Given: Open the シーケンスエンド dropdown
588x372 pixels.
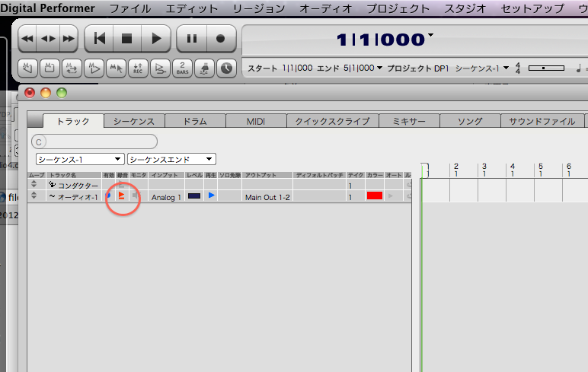Looking at the screenshot, I should pos(171,159).
